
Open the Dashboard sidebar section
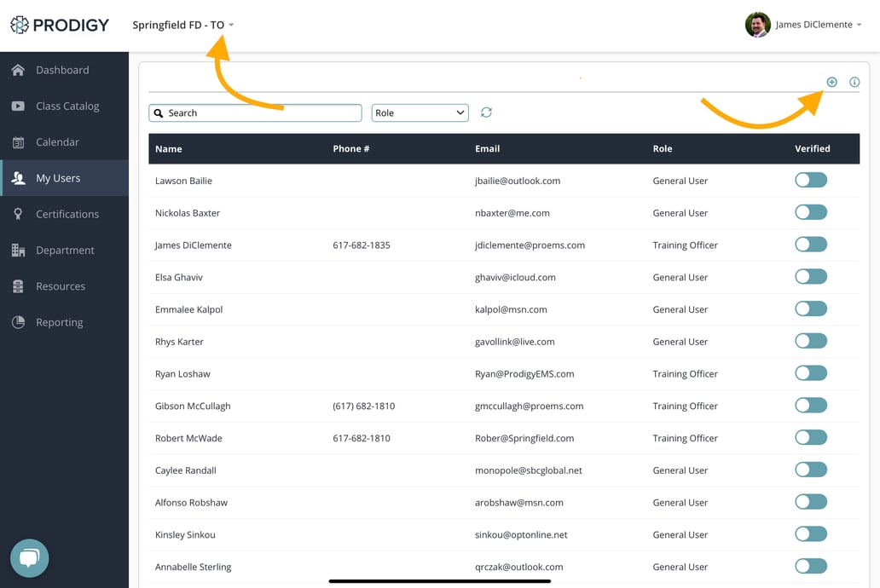click(x=64, y=70)
